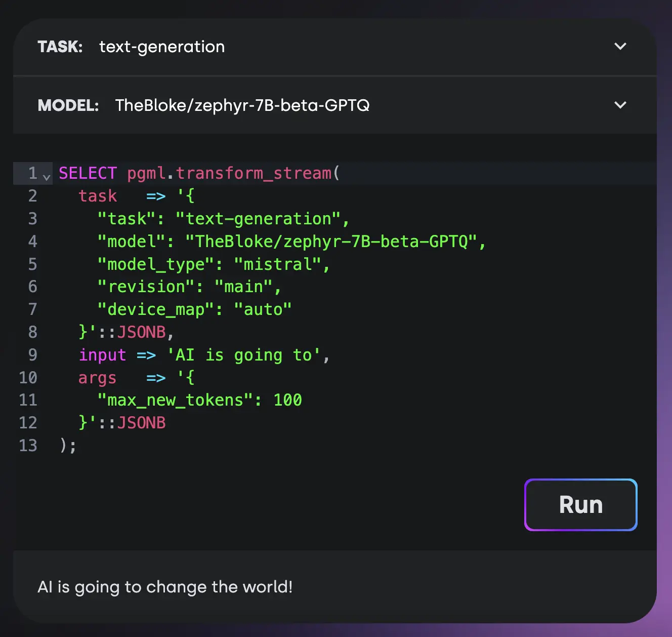Click the max_new_tokens value 100
The height and width of the screenshot is (637, 672).
tap(287, 400)
